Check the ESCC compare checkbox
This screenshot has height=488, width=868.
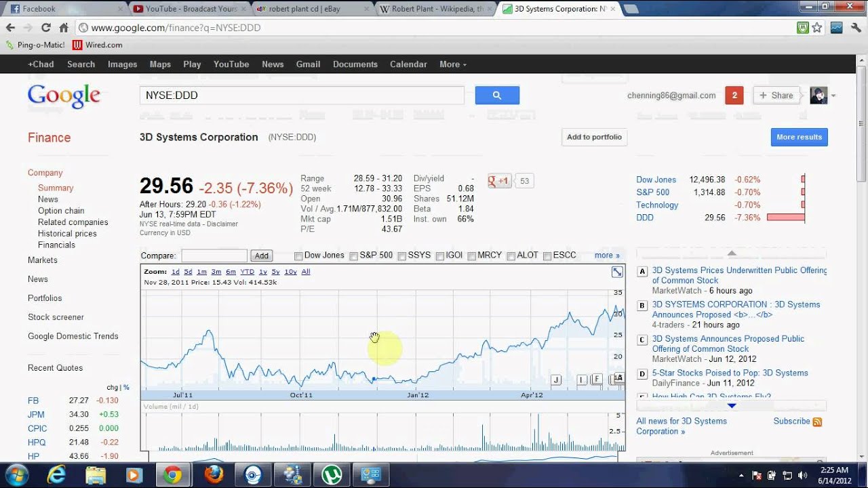click(x=547, y=256)
